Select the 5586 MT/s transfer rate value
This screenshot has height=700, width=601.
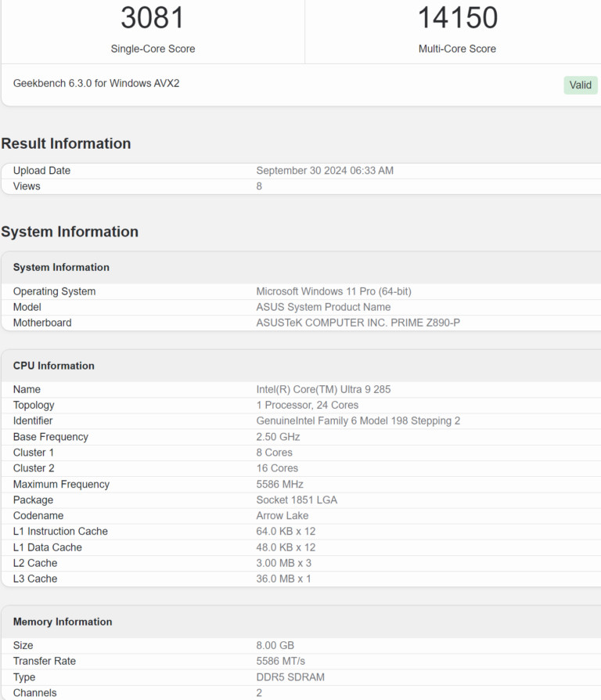point(281,661)
